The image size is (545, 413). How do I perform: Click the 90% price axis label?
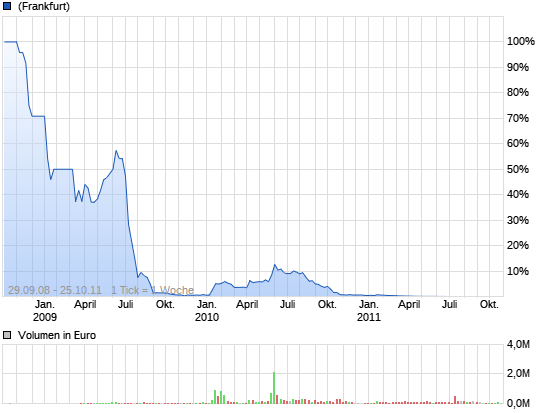coord(518,67)
